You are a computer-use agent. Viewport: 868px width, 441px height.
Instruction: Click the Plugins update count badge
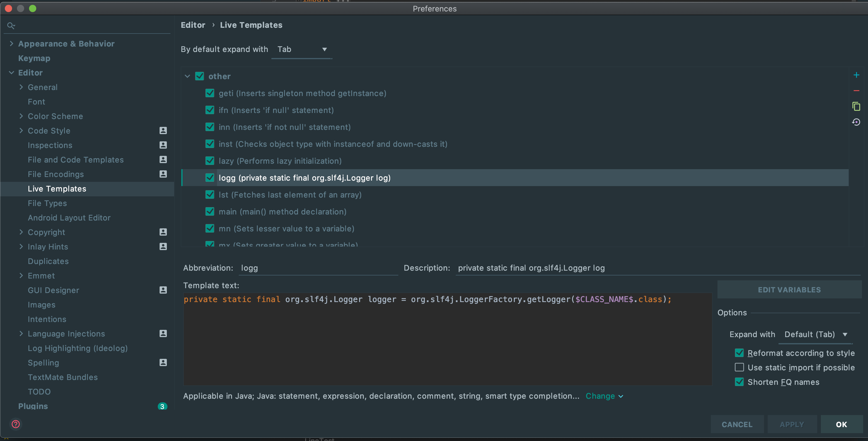162,406
